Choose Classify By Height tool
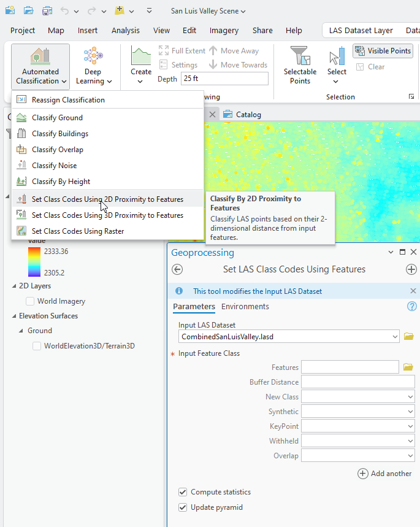 point(107,182)
